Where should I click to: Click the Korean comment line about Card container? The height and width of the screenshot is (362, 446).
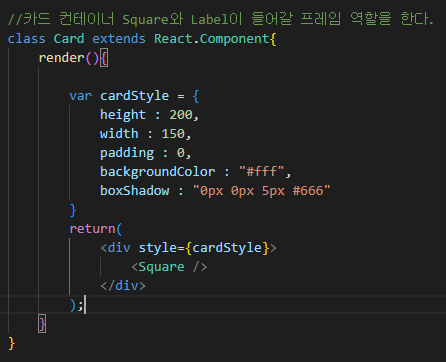point(221,19)
